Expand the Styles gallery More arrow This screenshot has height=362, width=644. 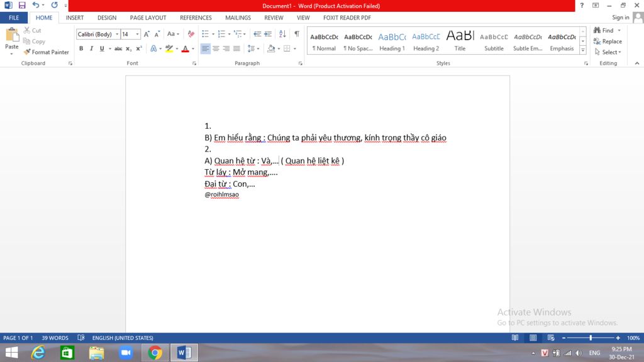pos(583,50)
